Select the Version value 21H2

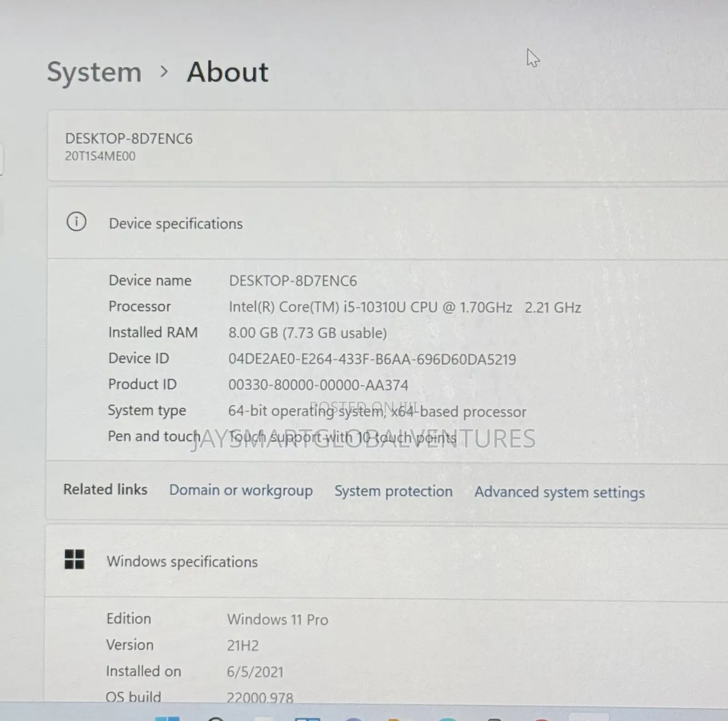(x=243, y=645)
